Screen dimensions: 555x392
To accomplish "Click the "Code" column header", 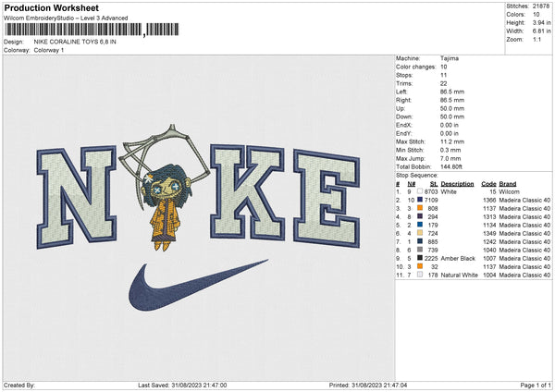I will tap(488, 184).
